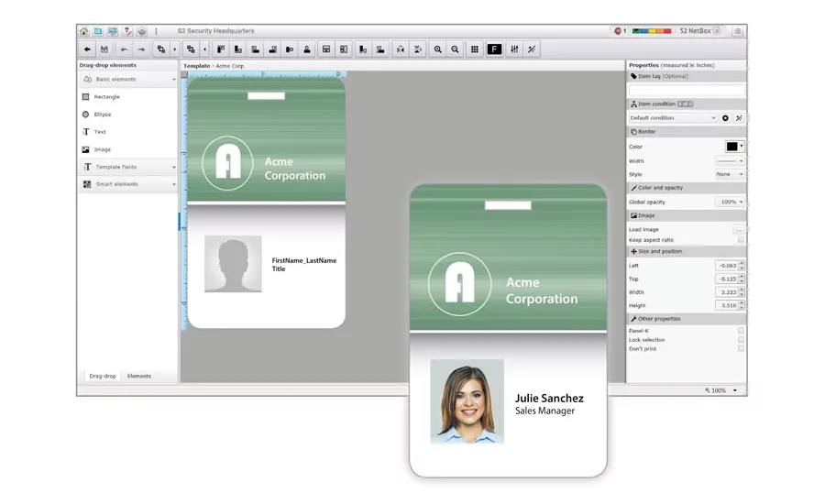This screenshot has height=504, width=825.
Task: Click the red alarm indicator icon
Action: tap(618, 30)
